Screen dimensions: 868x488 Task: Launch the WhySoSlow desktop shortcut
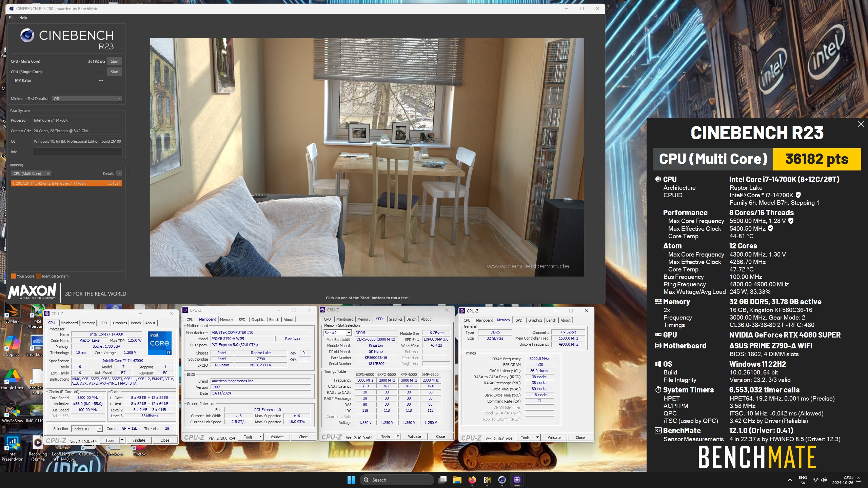[x=12, y=412]
